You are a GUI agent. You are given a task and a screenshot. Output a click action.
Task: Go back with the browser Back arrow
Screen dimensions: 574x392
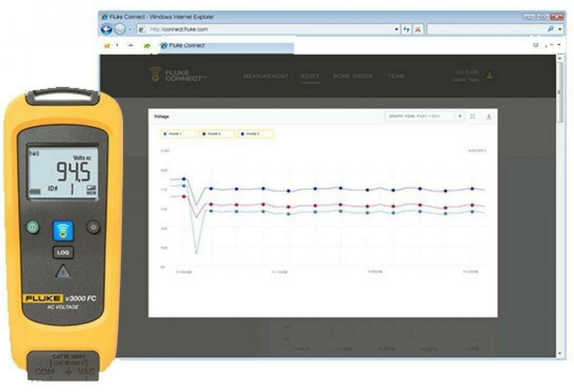106,29
